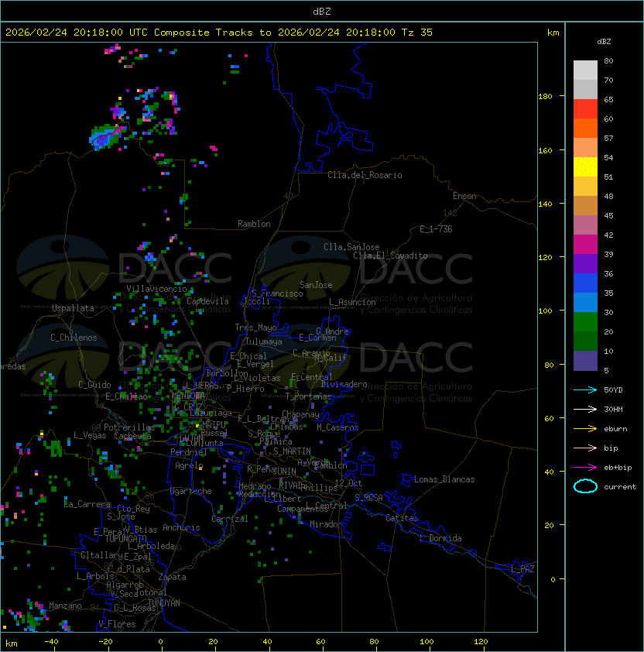Click the '-40' tick on bottom axis

[51, 642]
